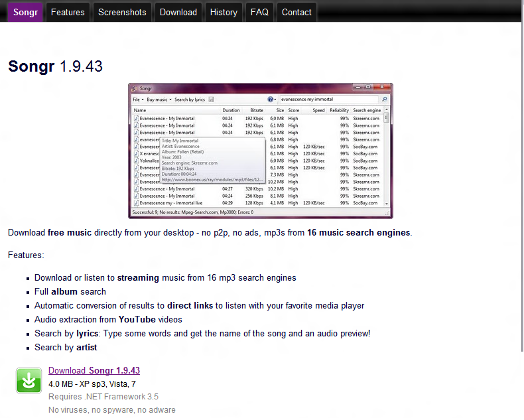Open the FAQ tab
Image resolution: width=524 pixels, height=420 pixels.
coord(259,13)
